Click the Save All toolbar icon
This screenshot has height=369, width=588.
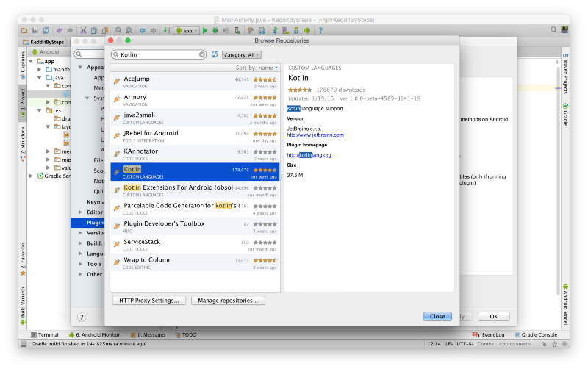click(x=35, y=30)
